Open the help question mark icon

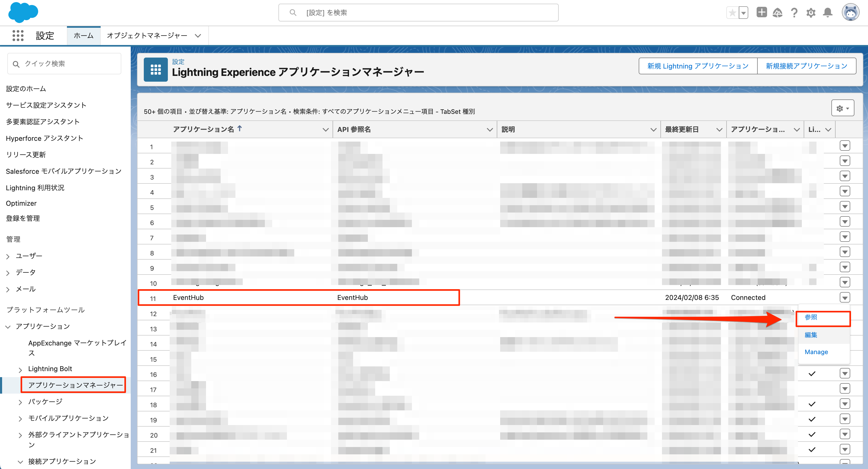tap(794, 13)
